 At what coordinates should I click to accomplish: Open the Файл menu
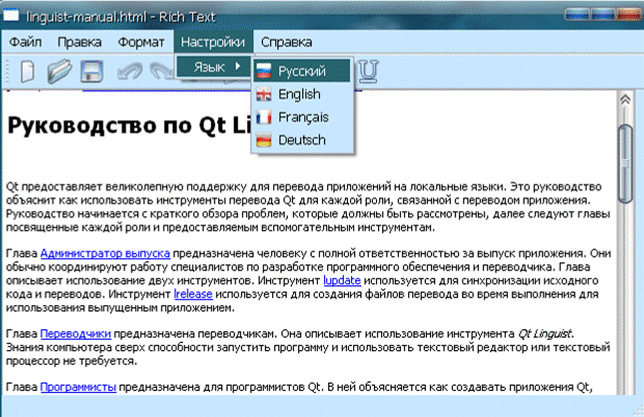[25, 42]
